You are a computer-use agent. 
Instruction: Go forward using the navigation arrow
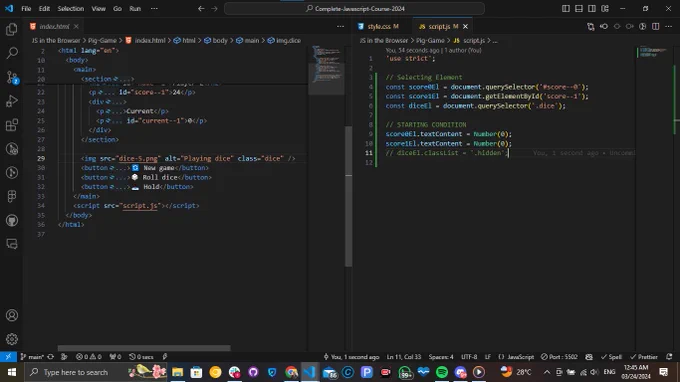point(214,9)
